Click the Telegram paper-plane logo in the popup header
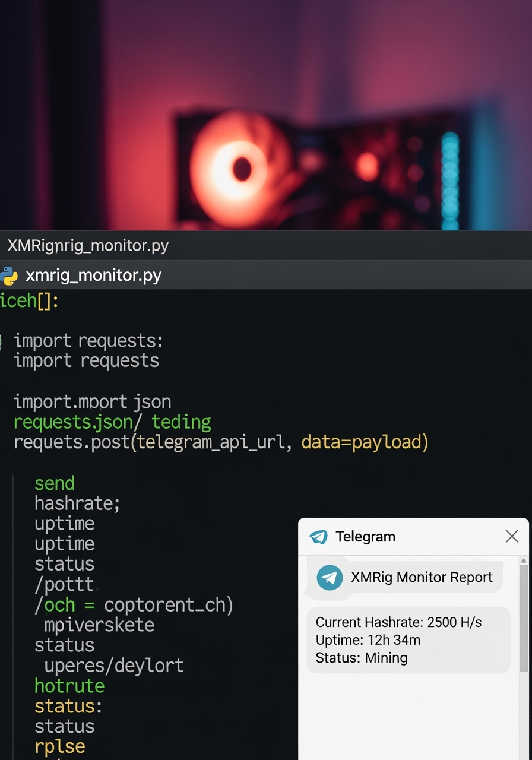The height and width of the screenshot is (760, 532). click(319, 537)
